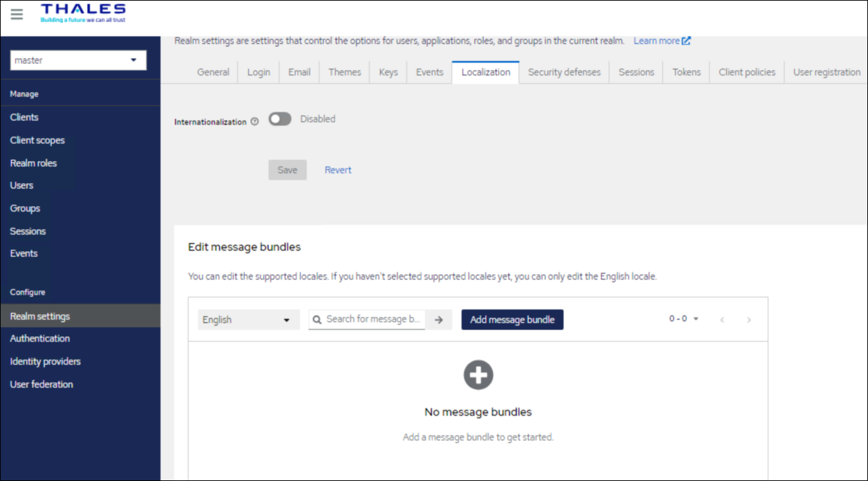Go to previous page of message bundles
Screen dimensions: 868x481
(x=722, y=320)
